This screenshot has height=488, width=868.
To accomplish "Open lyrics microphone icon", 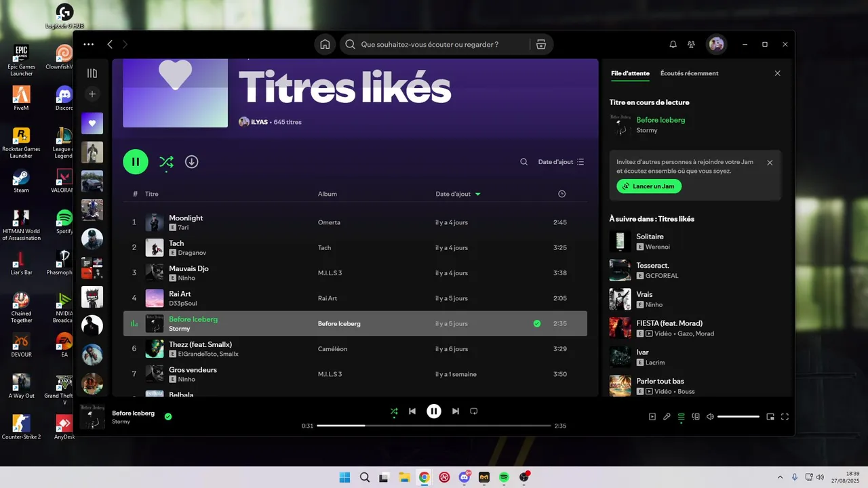I will [667, 417].
